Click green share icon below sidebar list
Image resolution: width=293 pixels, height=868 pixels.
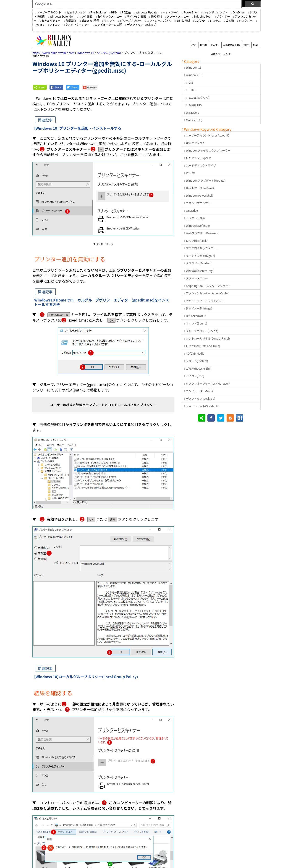201,418
